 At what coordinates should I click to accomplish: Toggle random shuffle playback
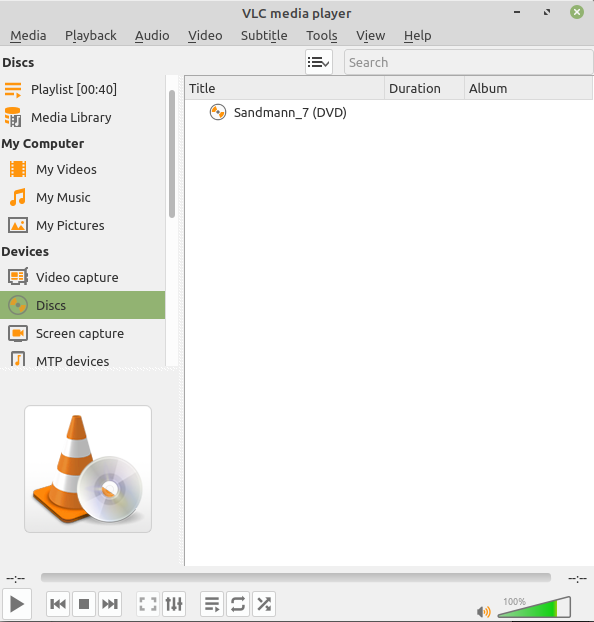point(264,604)
